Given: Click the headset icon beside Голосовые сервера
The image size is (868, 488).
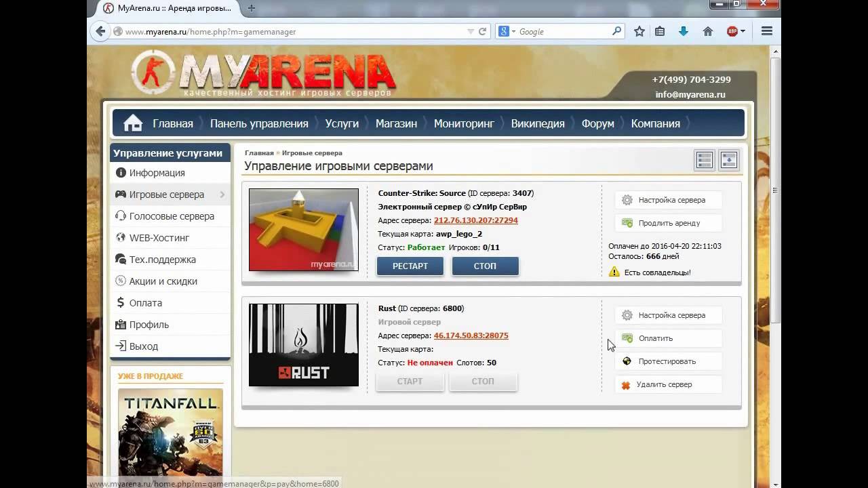Looking at the screenshot, I should (121, 216).
